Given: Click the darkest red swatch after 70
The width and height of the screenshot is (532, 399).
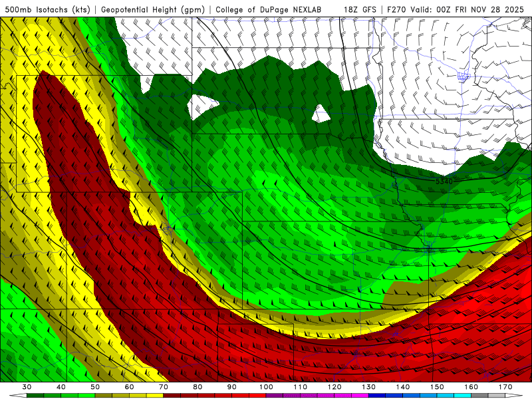Looking at the screenshot, I should [x=172, y=396].
